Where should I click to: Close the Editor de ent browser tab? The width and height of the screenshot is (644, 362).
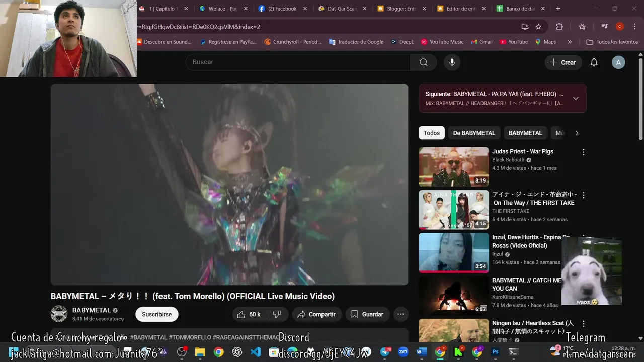[x=484, y=9]
